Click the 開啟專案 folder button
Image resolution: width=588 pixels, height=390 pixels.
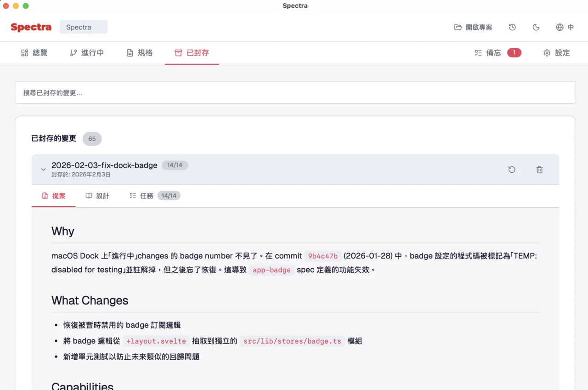473,27
